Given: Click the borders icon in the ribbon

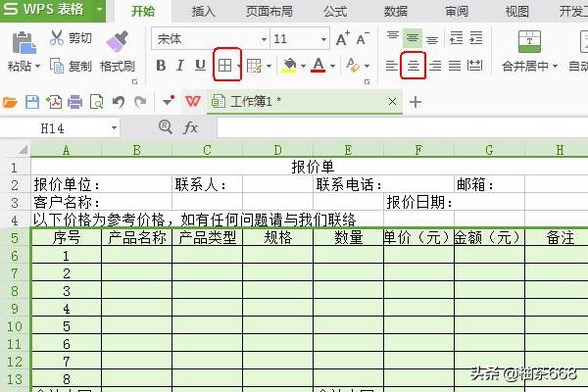Looking at the screenshot, I should tap(225, 66).
